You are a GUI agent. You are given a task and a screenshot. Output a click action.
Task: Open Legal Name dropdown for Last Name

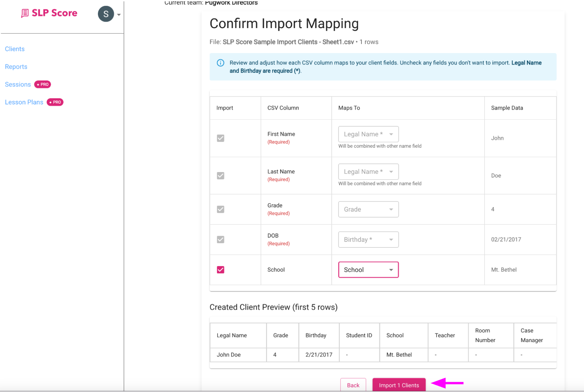click(x=368, y=171)
